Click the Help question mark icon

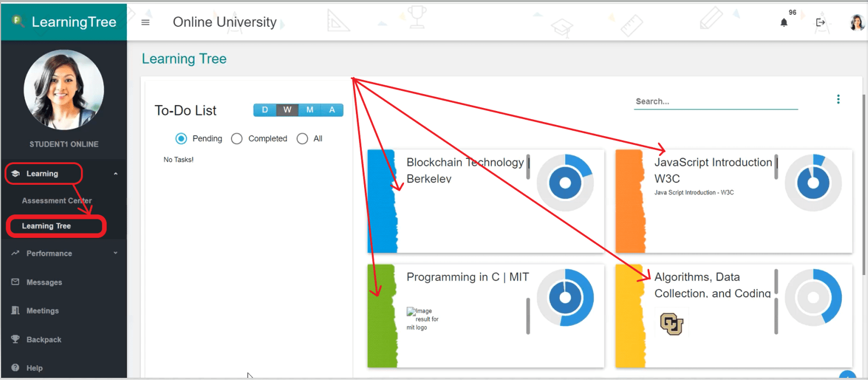point(15,368)
